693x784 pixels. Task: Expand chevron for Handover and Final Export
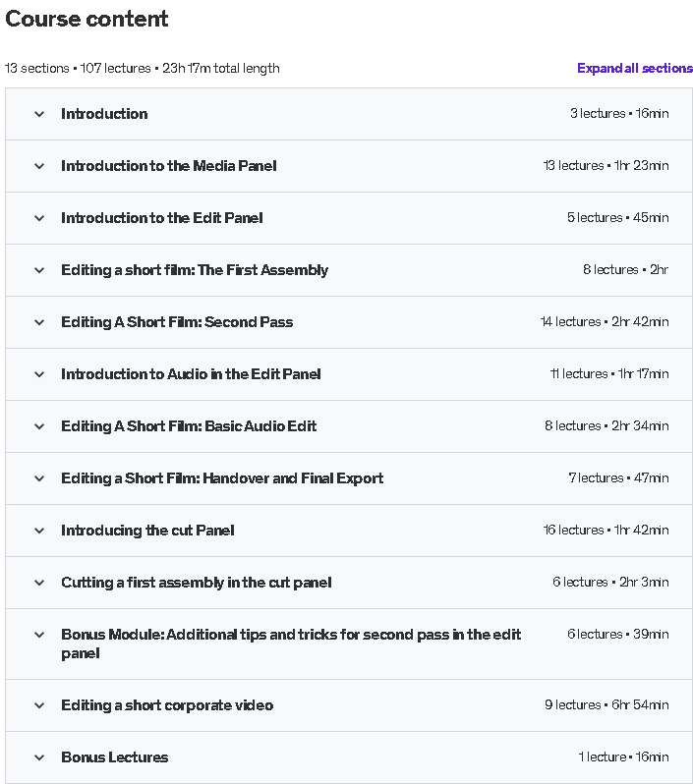[39, 478]
